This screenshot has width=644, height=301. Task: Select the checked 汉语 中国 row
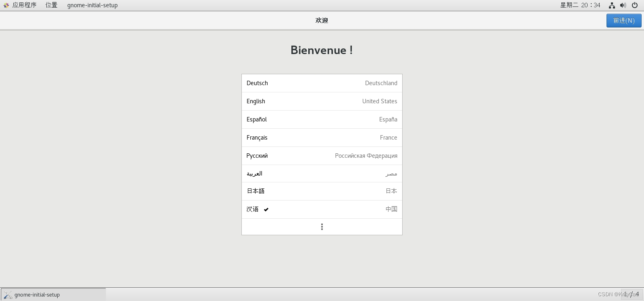pos(322,209)
